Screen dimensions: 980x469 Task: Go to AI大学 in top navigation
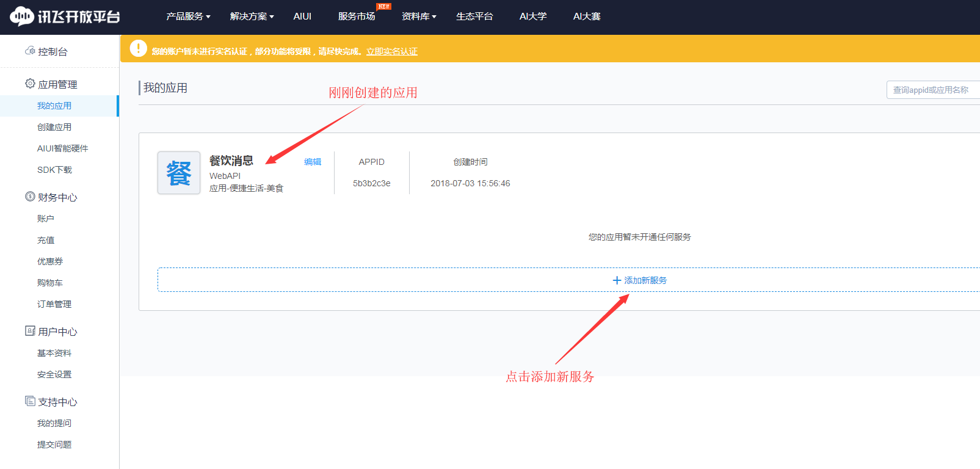533,16
